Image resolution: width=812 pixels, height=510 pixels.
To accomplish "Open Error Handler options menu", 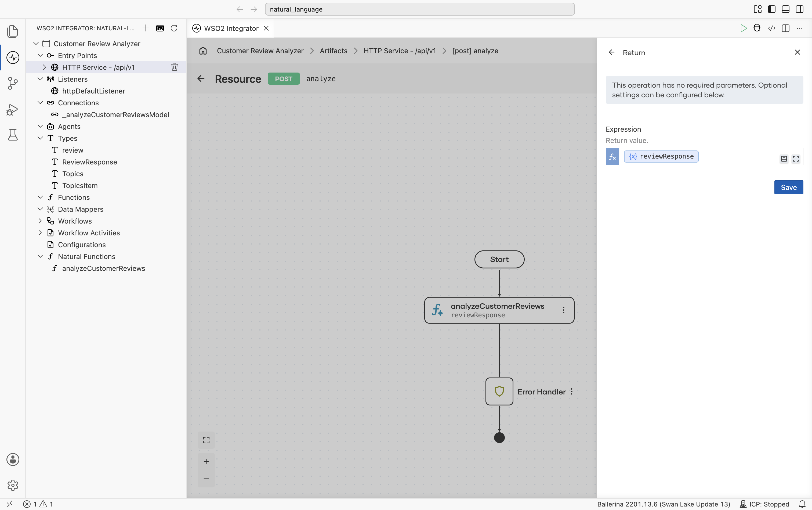I will 572,392.
